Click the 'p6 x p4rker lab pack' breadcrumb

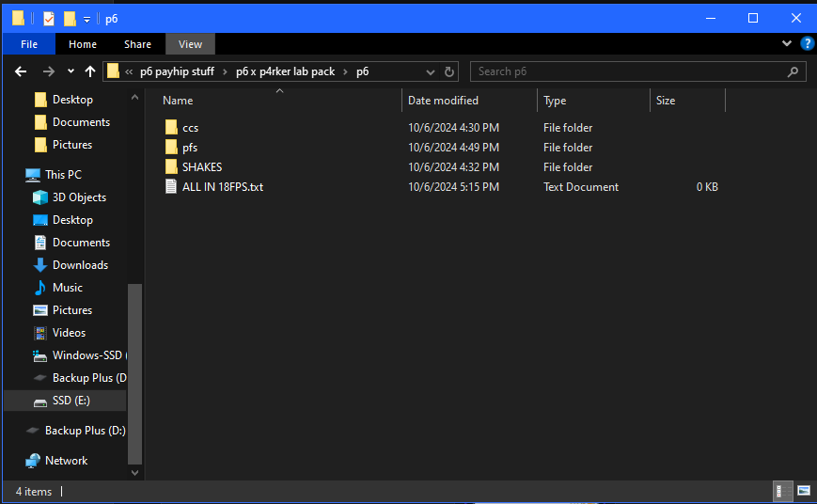tap(285, 71)
